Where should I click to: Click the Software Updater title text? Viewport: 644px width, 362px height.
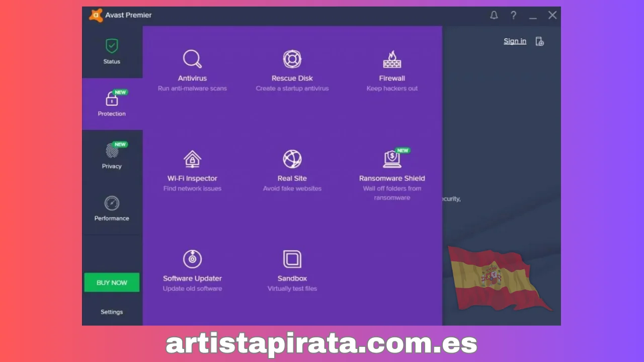[192, 278]
